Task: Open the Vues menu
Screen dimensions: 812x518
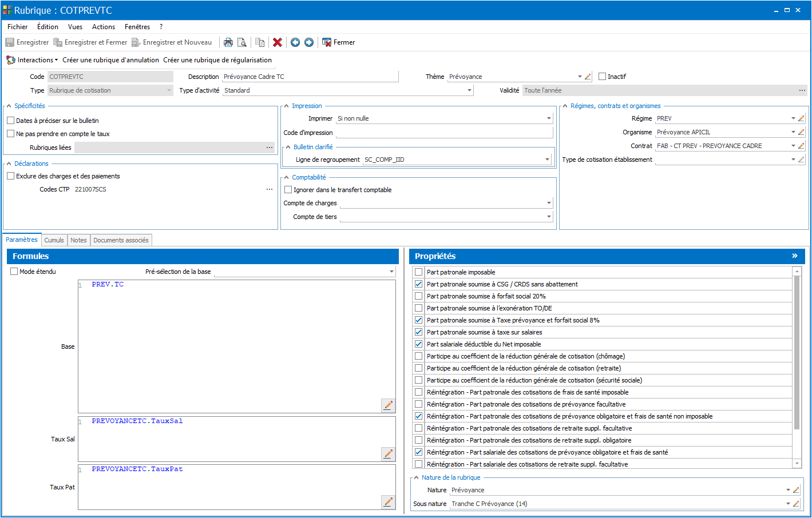Action: (75, 27)
